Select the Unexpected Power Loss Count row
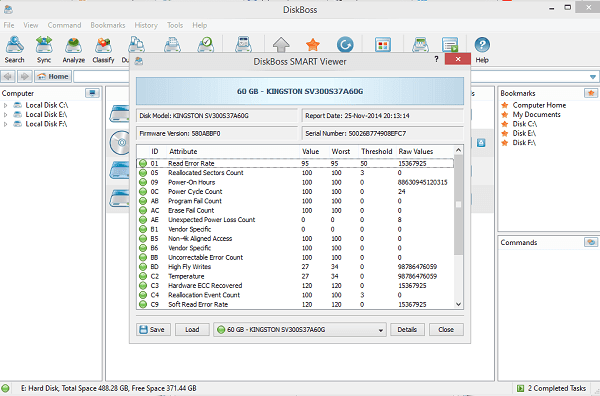The height and width of the screenshot is (396, 600). tap(295, 220)
